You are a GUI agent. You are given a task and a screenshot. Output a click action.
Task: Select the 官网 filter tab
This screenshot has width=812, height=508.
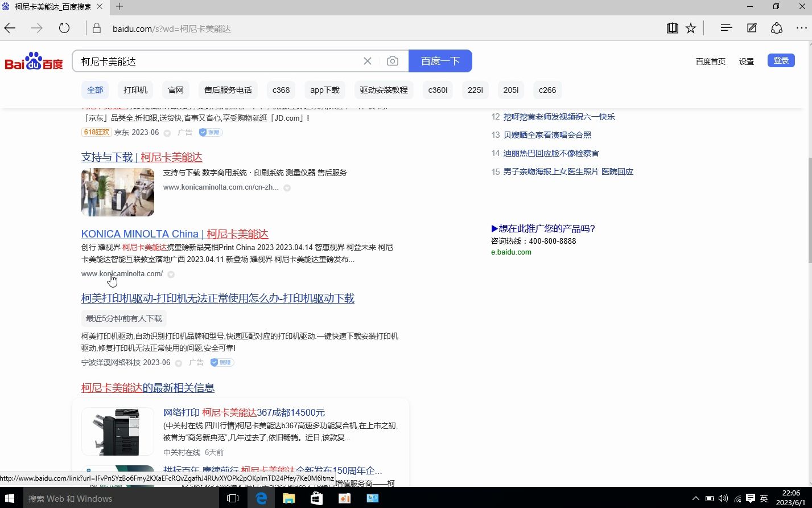click(175, 89)
